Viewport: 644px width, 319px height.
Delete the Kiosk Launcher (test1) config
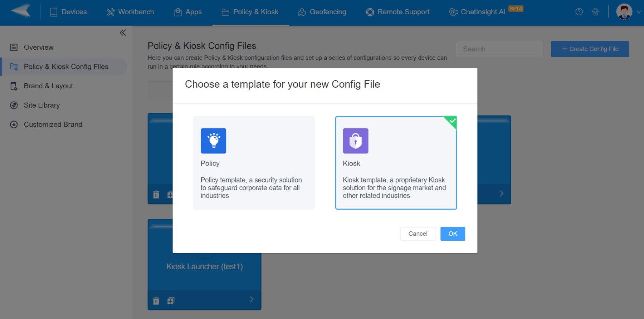pyautogui.click(x=156, y=301)
